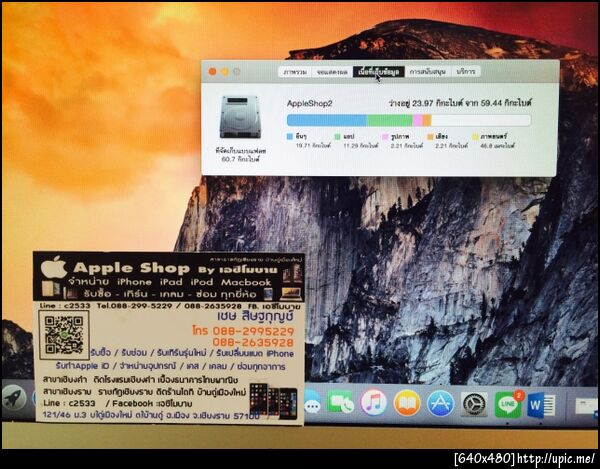Launch Microsoft Word from the Dock
The height and width of the screenshot is (469, 600).
click(x=541, y=405)
